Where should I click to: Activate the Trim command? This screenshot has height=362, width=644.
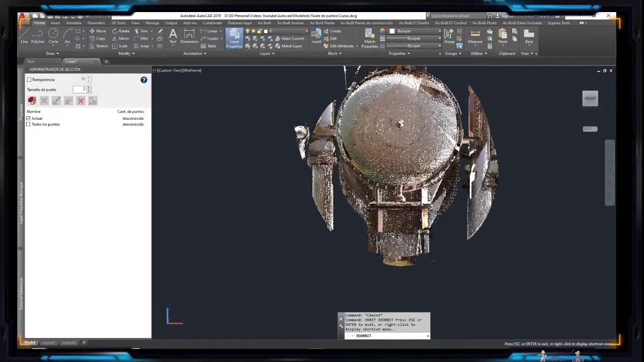[141, 31]
